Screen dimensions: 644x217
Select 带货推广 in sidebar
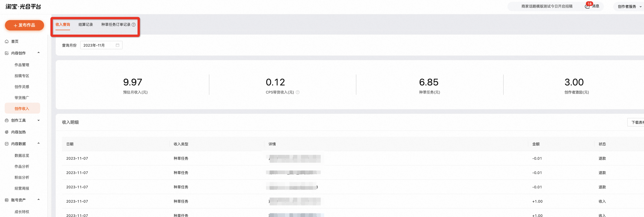tap(22, 98)
